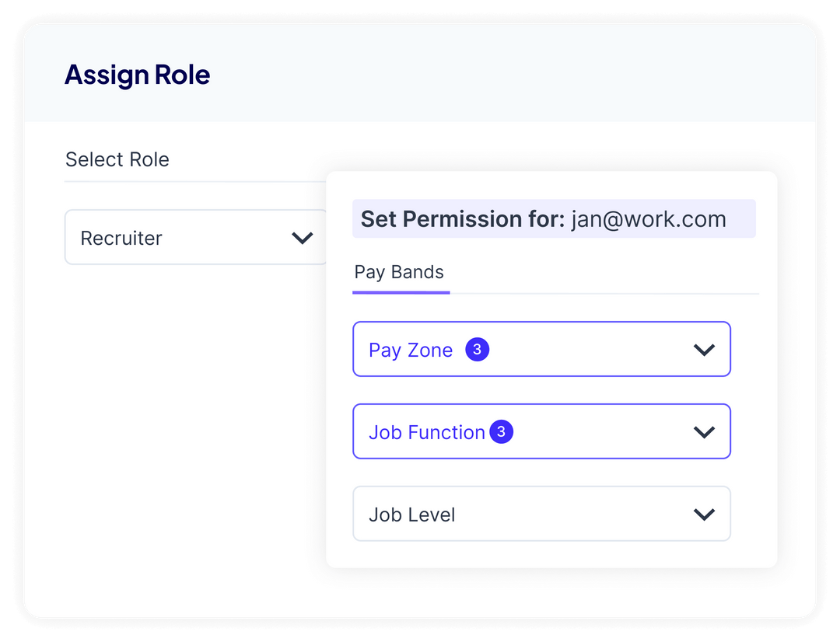Open the Recruiter role dropdown
The width and height of the screenshot is (840, 642).
click(195, 237)
